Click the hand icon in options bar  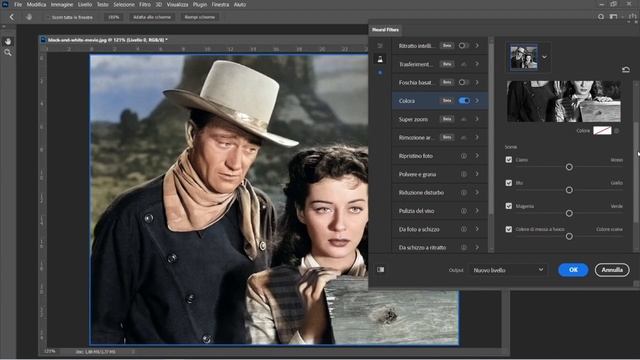click(x=29, y=17)
